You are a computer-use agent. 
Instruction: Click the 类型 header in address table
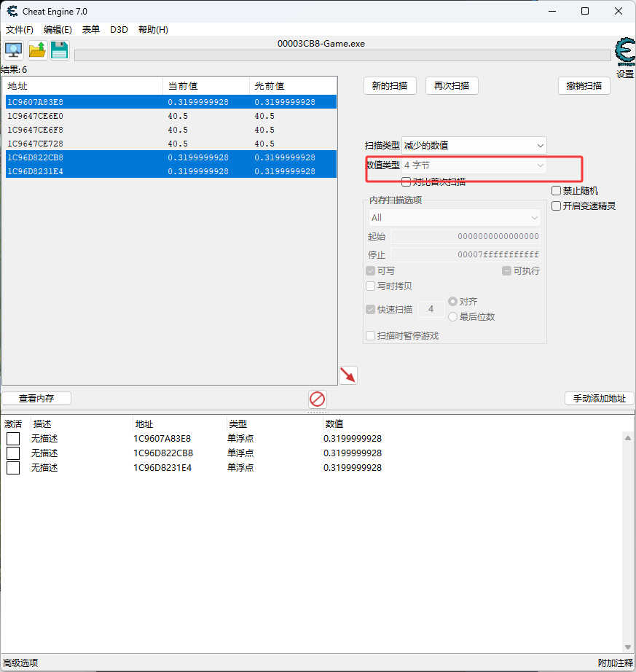(274, 424)
